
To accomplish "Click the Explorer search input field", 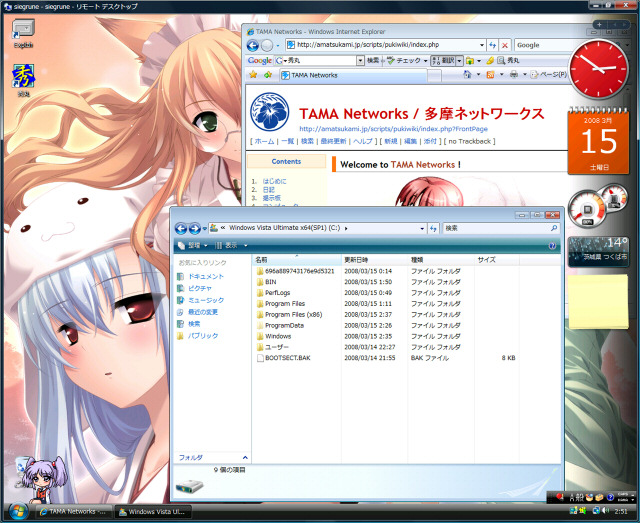I will pyautogui.click(x=495, y=228).
